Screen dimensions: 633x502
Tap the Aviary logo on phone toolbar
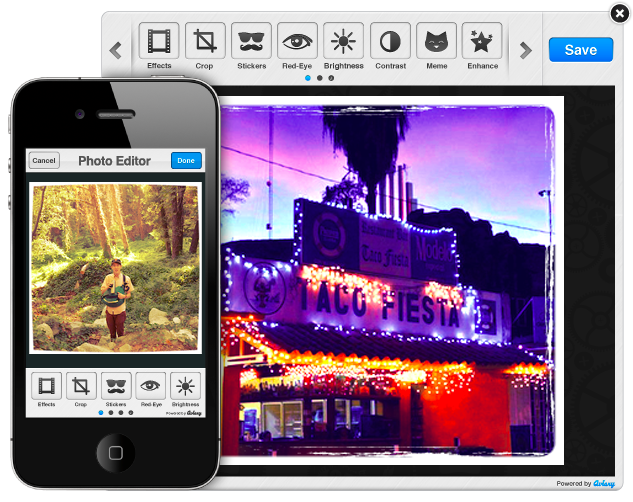pos(194,413)
